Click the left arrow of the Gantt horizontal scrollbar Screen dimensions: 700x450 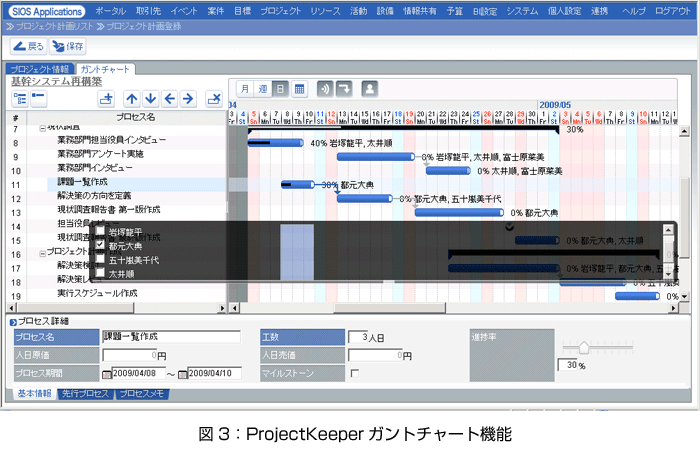234,308
